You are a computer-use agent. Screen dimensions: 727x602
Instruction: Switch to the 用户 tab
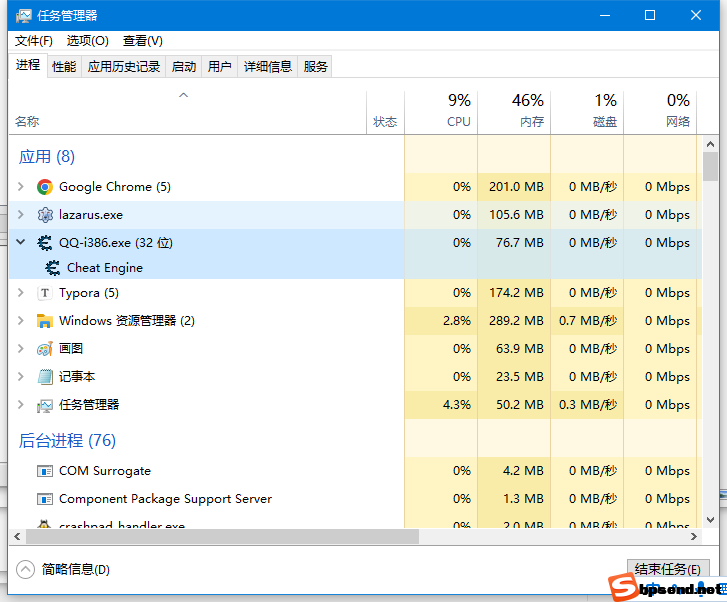(219, 67)
